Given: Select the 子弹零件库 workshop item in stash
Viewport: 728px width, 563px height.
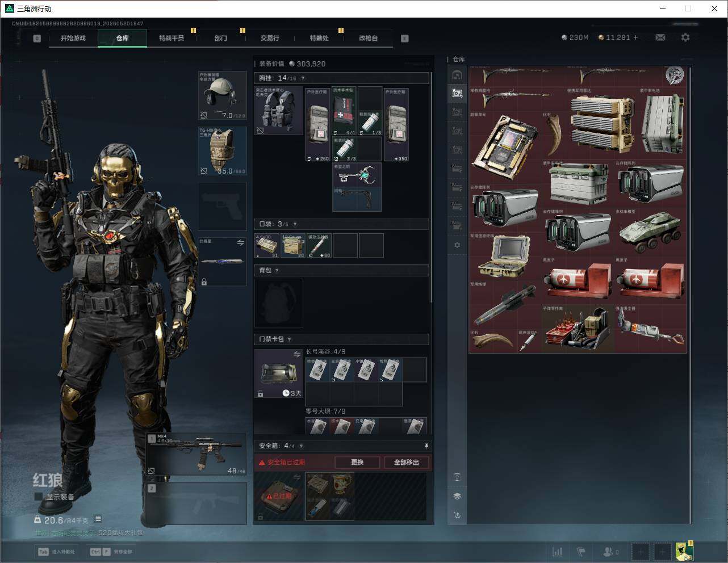Looking at the screenshot, I should click(x=577, y=328).
